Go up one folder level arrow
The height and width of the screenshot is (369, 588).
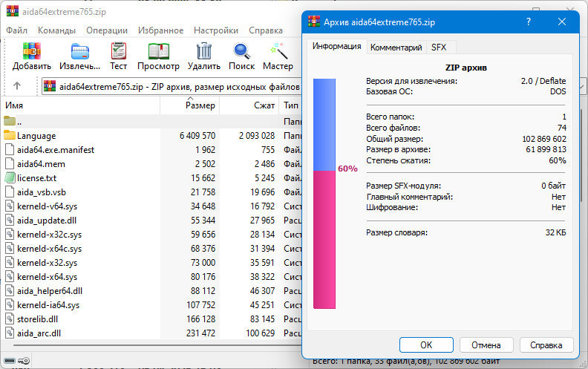click(17, 86)
